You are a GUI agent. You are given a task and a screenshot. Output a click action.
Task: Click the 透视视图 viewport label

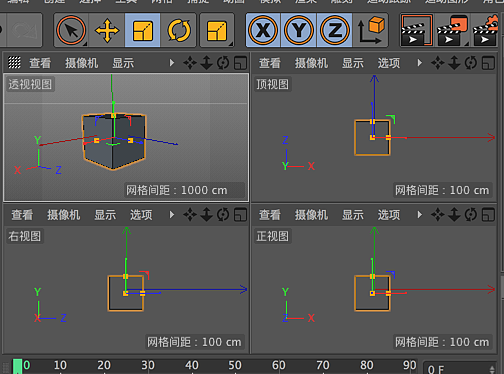click(x=30, y=84)
